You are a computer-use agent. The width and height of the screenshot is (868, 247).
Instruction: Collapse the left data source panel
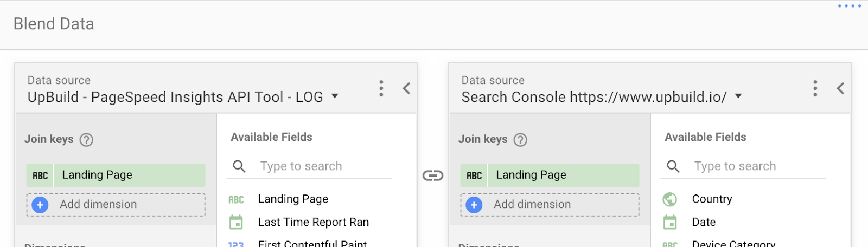coord(406,88)
